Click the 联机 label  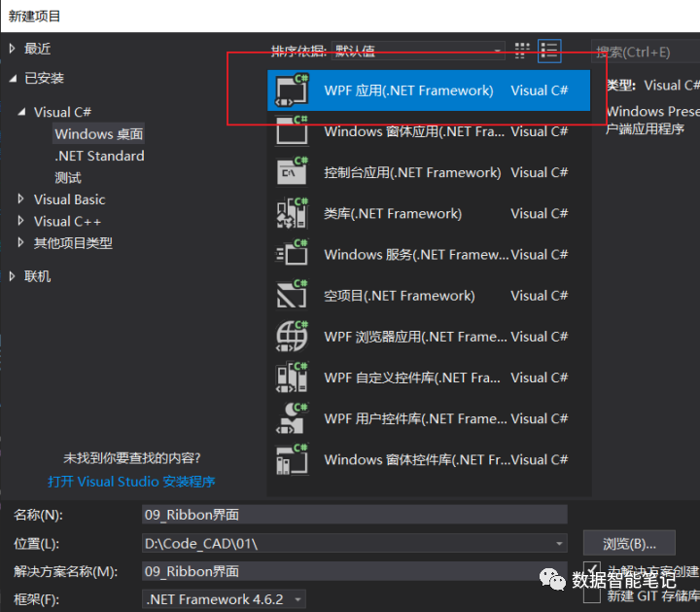coord(38,276)
